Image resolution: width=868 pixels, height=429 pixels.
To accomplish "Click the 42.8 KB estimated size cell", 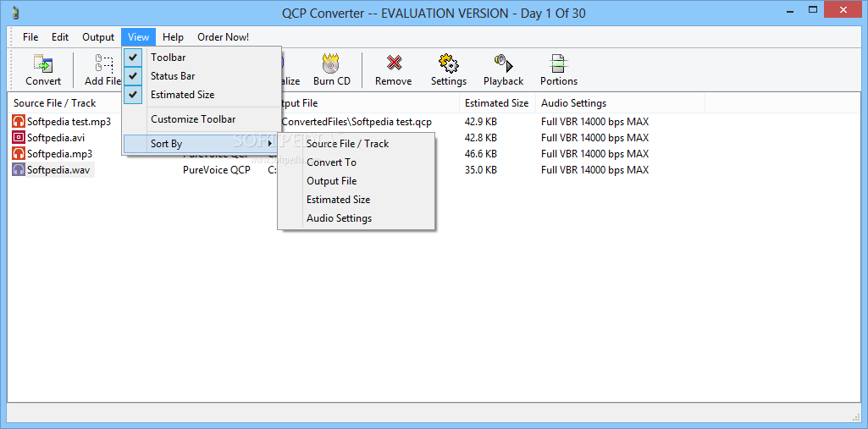I will click(480, 138).
